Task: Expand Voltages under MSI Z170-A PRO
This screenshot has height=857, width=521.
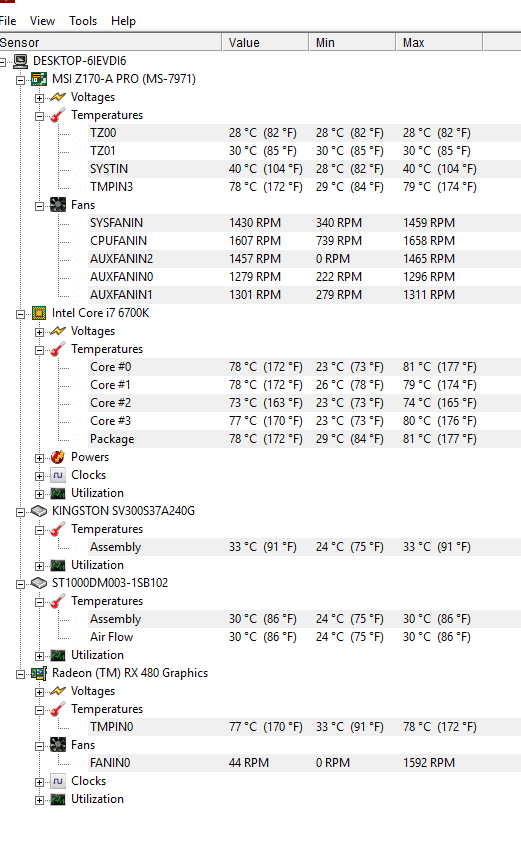Action: coord(39,98)
